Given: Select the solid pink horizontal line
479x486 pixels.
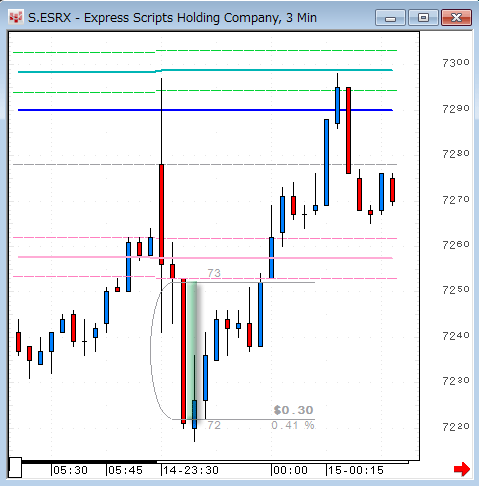Looking at the screenshot, I should 205,257.
